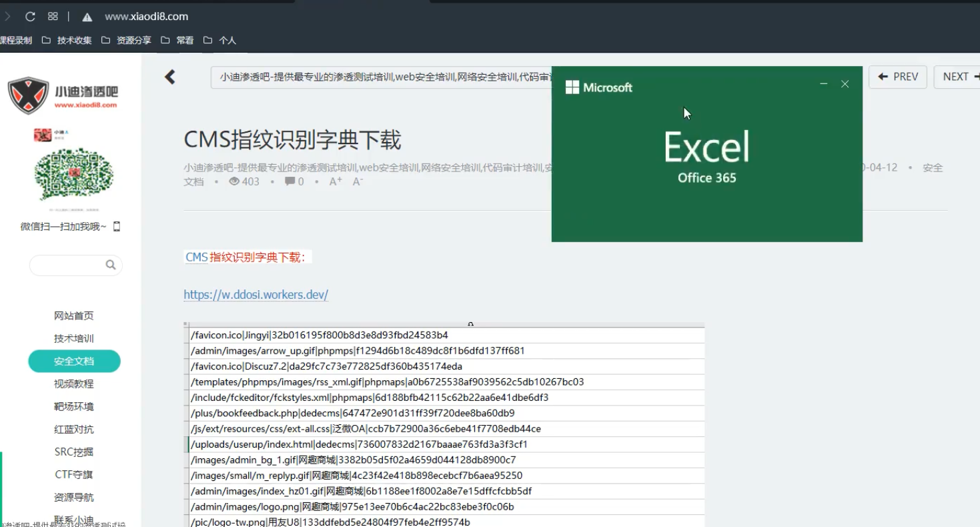The width and height of the screenshot is (980, 527).
Task: Increase font size with A+ icon
Action: [336, 181]
